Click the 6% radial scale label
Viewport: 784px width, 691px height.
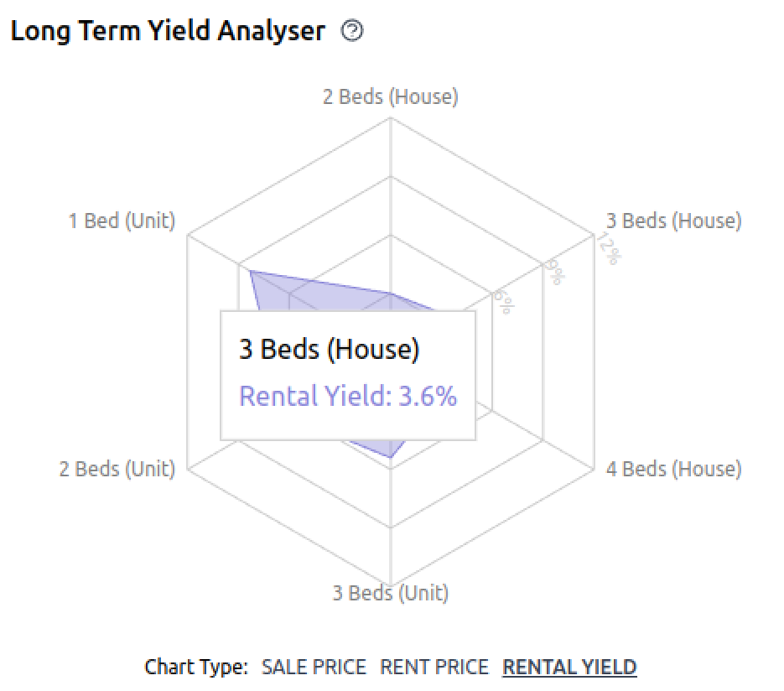point(504,302)
